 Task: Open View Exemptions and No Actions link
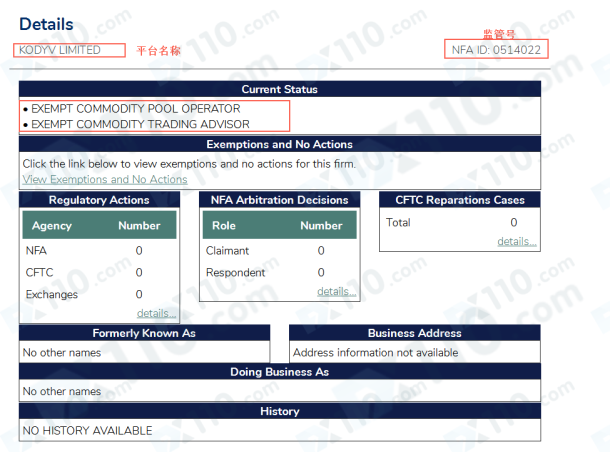[105, 179]
